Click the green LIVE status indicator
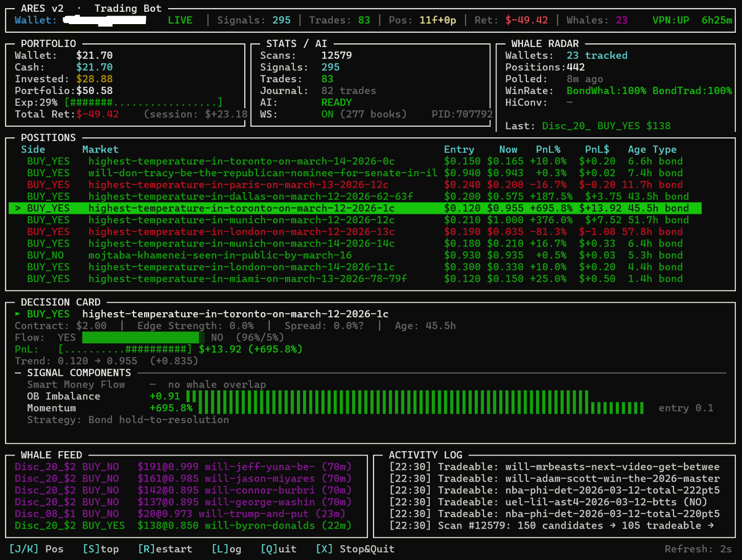The image size is (742, 560). pyautogui.click(x=180, y=20)
